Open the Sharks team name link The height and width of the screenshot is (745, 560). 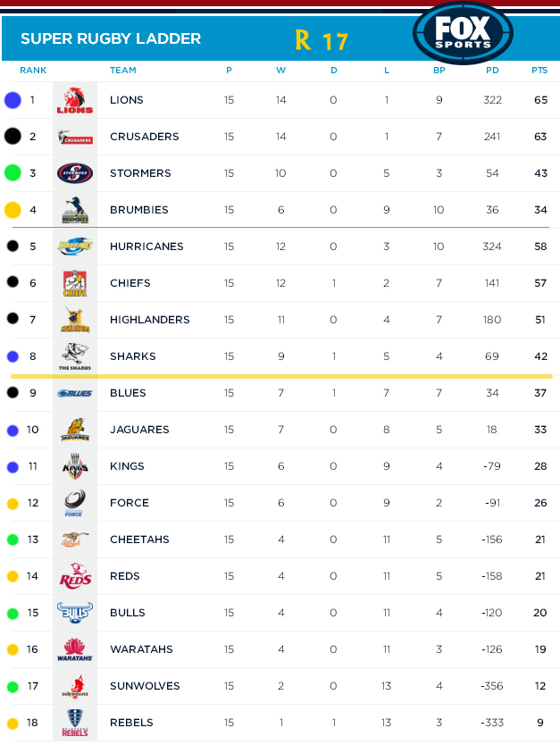point(132,356)
